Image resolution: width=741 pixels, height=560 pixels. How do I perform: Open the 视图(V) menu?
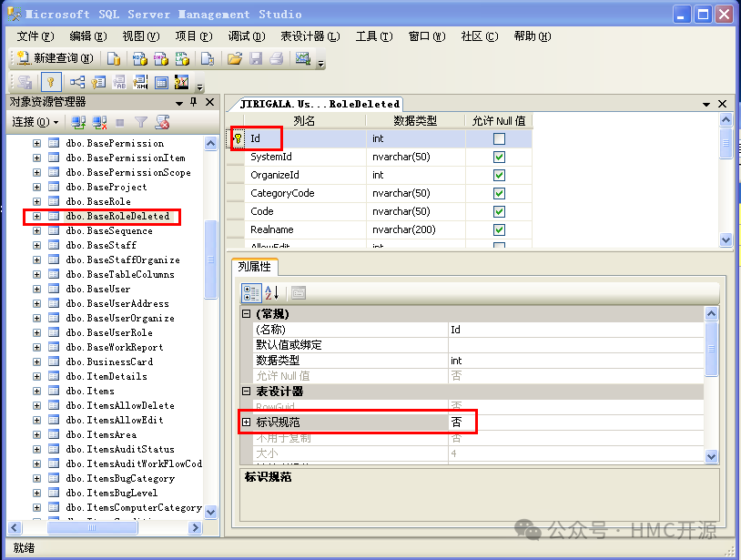pyautogui.click(x=141, y=36)
